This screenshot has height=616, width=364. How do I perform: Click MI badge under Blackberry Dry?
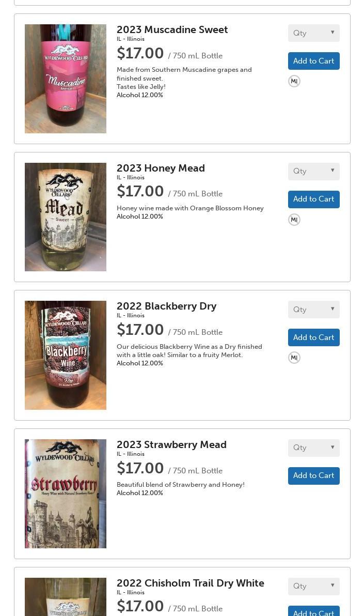294,358
